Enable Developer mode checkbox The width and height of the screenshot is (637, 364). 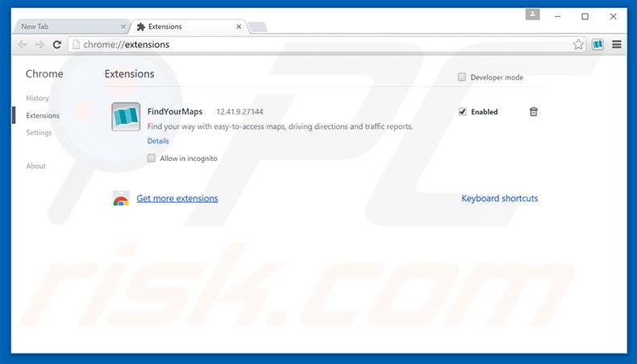tap(461, 77)
